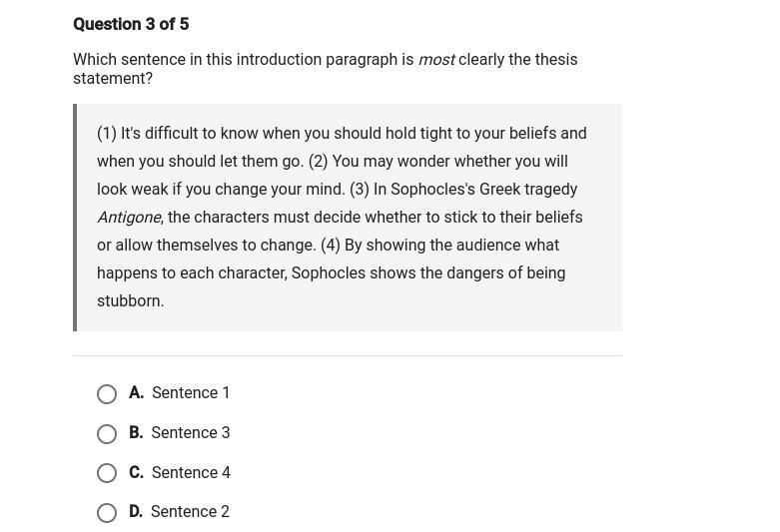Click the bold letter 'C.' label
The height and width of the screenshot is (532, 780).
click(136, 472)
